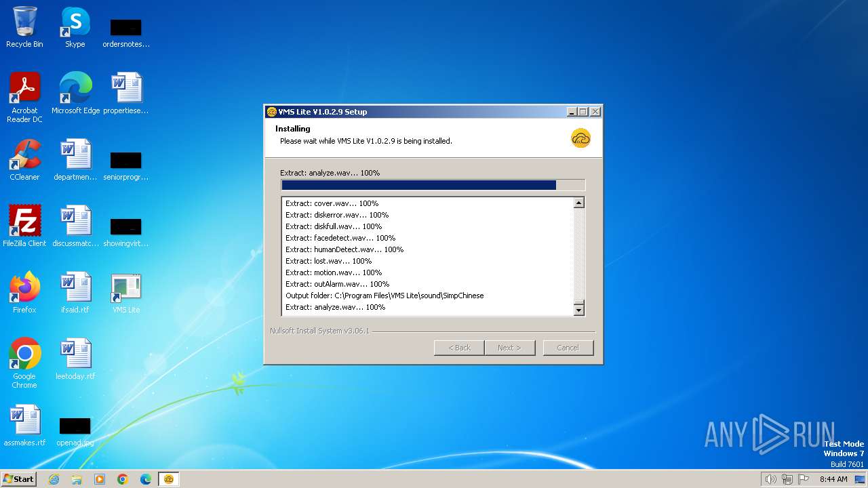Launch Windows Media Player from taskbar

(x=100, y=479)
